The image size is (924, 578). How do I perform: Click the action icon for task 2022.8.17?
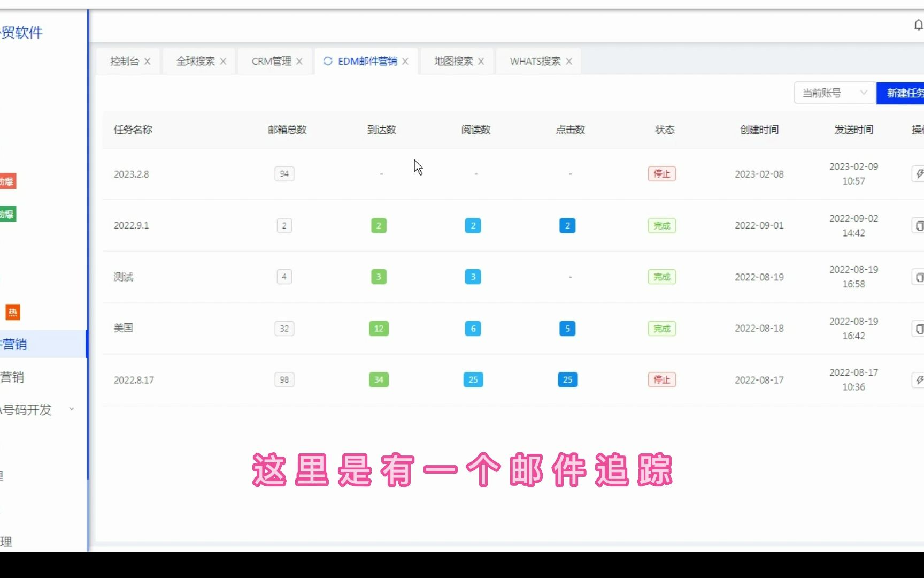(x=918, y=380)
